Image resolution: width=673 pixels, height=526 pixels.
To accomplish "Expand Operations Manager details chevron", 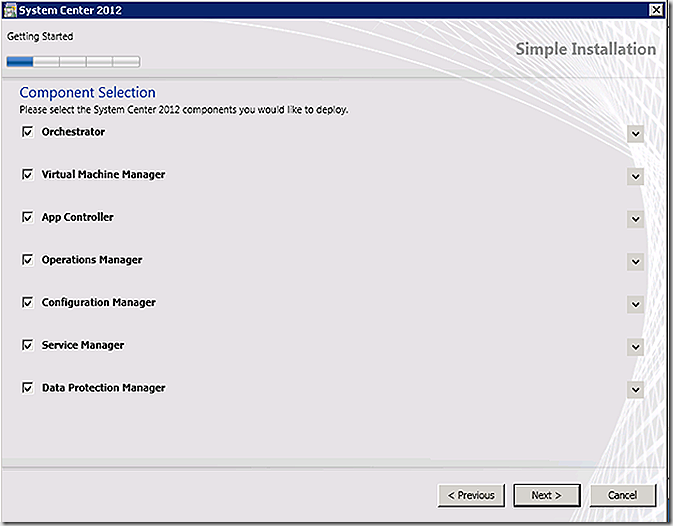I will 635,262.
